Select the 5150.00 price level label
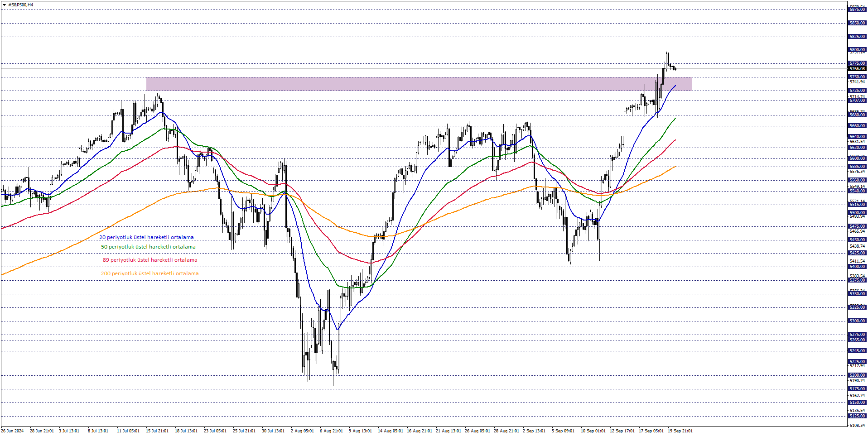Image resolution: width=868 pixels, height=436 pixels. (857, 402)
